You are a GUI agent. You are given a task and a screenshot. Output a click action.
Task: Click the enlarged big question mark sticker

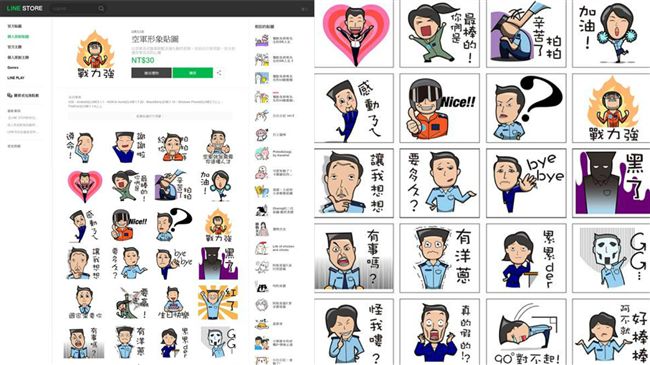click(526, 108)
